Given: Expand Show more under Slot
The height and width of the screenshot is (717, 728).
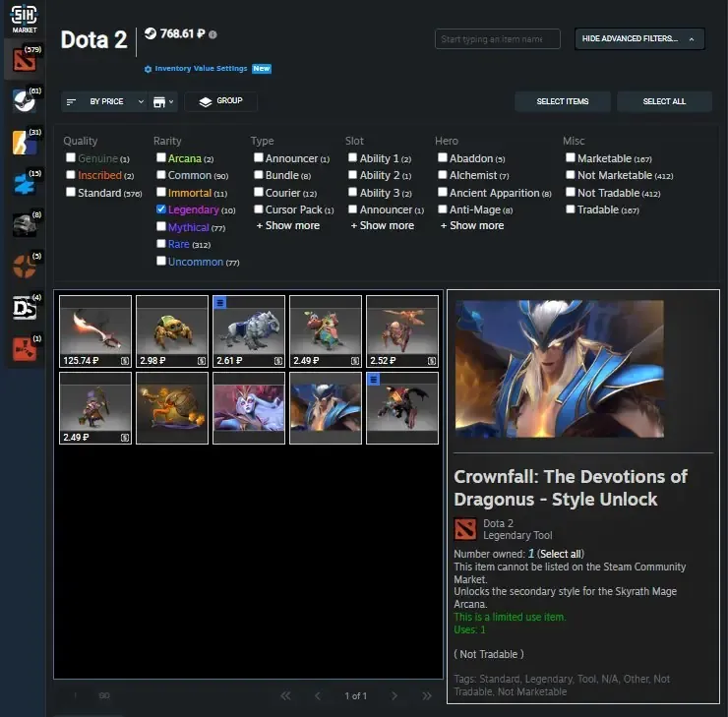Looking at the screenshot, I should tap(382, 225).
